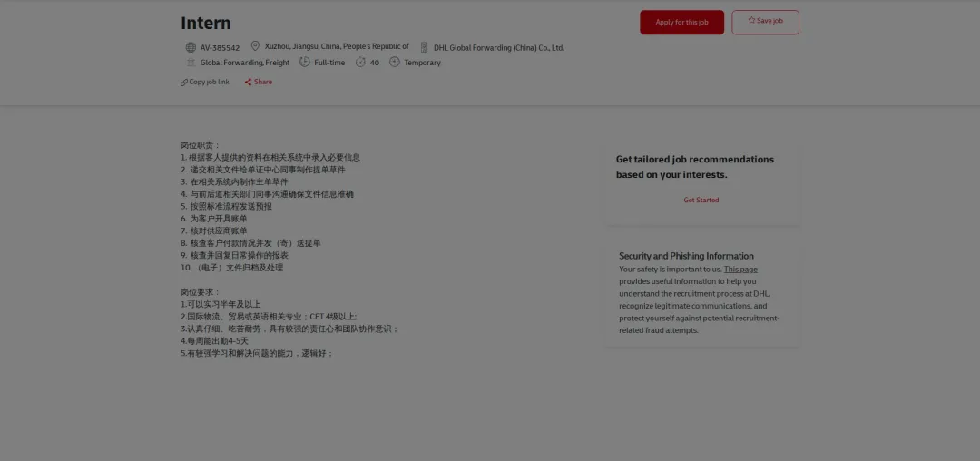
Task: Click the 岗位要求 heading
Action: coord(201,291)
